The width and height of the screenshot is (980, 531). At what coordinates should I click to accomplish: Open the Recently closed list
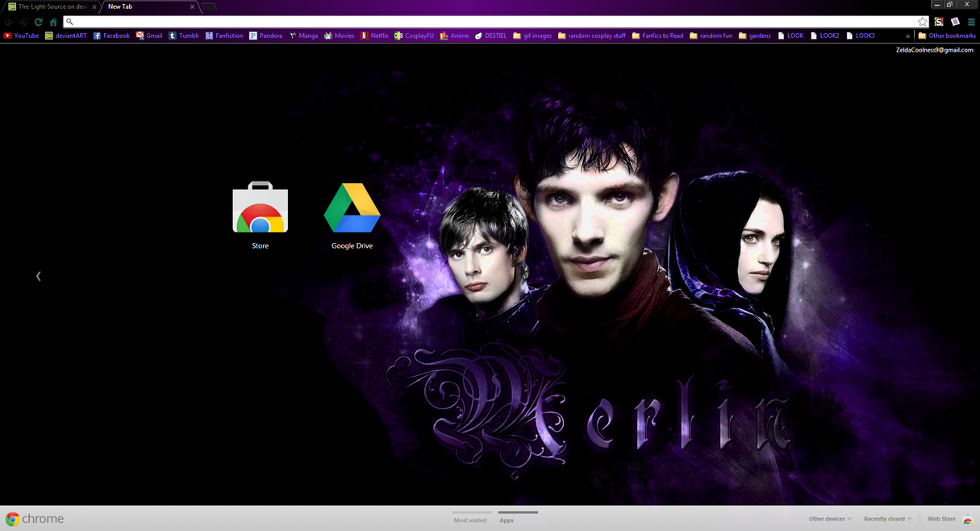(885, 519)
